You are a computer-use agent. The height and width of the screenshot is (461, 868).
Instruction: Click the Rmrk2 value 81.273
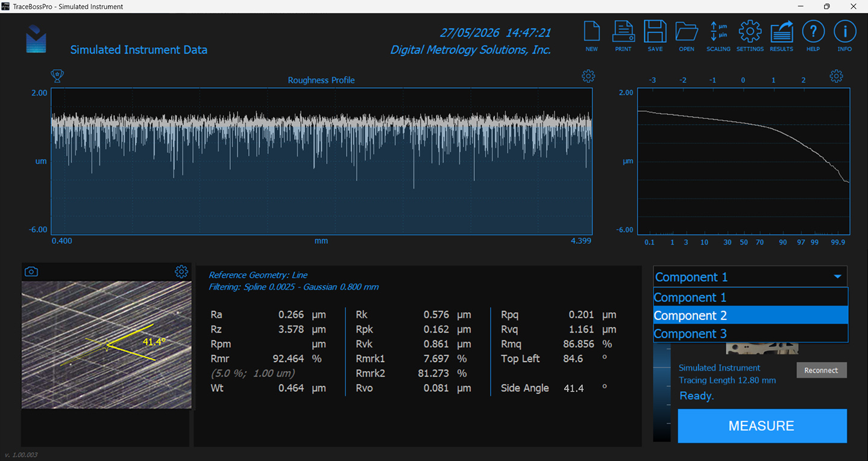click(433, 374)
